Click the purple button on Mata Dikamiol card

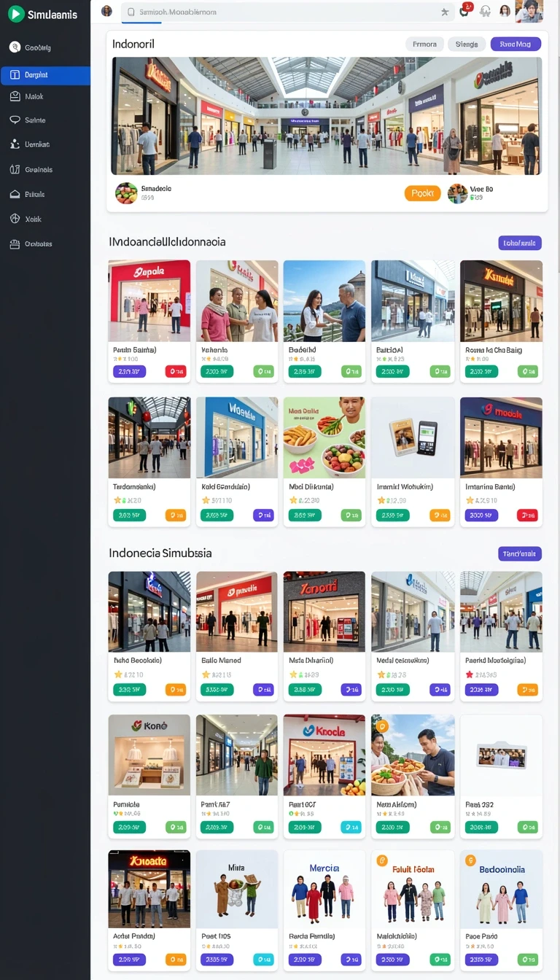(x=351, y=689)
